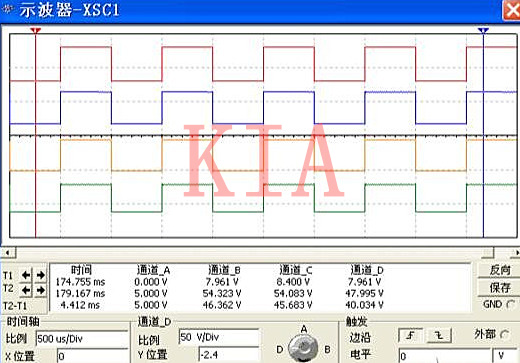Click the 通道_A column header
Screen dimensions: 520x363
[x=154, y=270]
